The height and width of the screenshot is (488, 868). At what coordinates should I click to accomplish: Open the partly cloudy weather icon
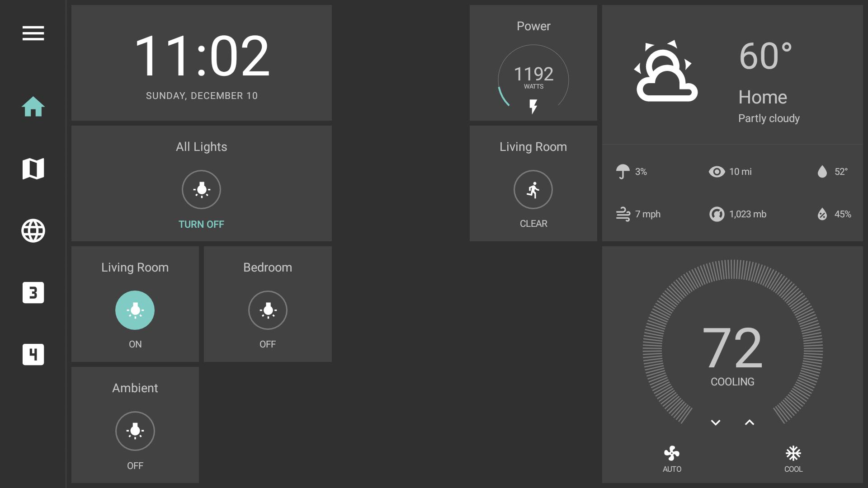pyautogui.click(x=665, y=72)
